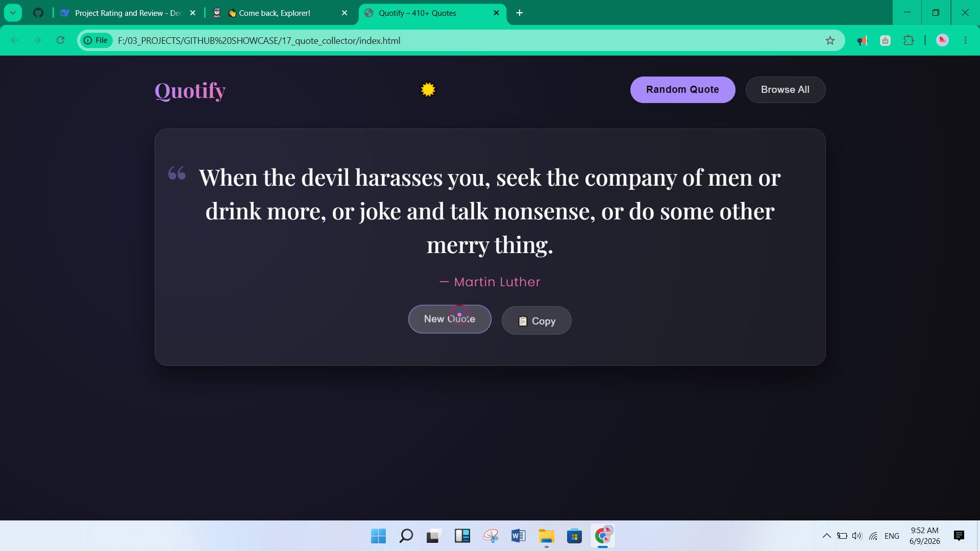This screenshot has width=980, height=551.
Task: Show hidden system tray icons
Action: [x=826, y=536]
